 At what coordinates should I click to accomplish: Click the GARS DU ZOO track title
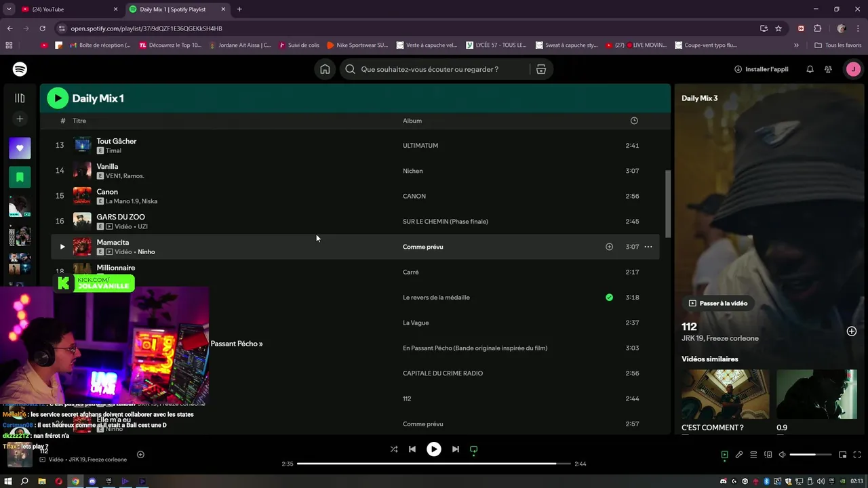pyautogui.click(x=121, y=217)
